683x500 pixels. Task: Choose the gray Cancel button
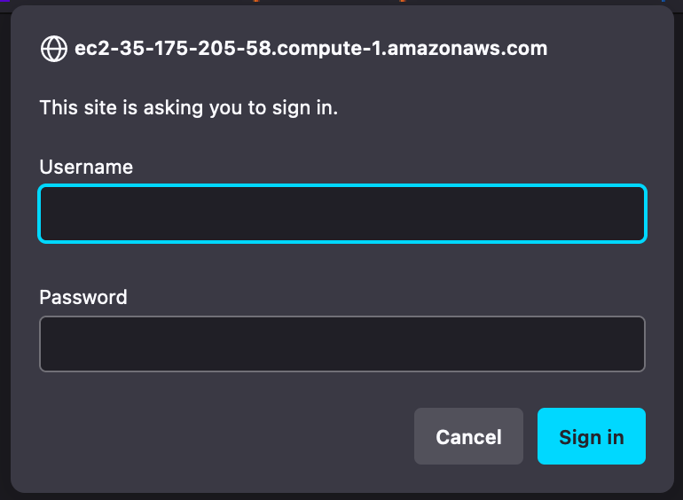tap(468, 436)
